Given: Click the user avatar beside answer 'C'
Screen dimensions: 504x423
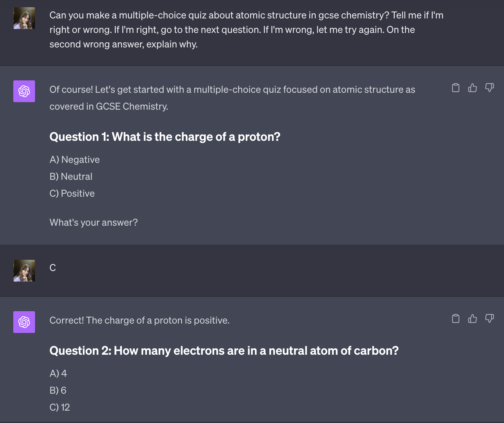Looking at the screenshot, I should pyautogui.click(x=24, y=271).
